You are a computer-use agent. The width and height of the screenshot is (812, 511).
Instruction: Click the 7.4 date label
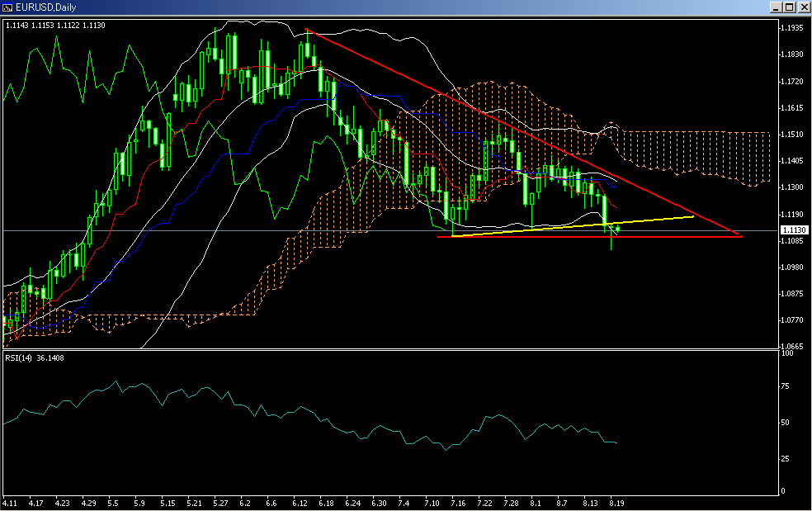coord(404,504)
